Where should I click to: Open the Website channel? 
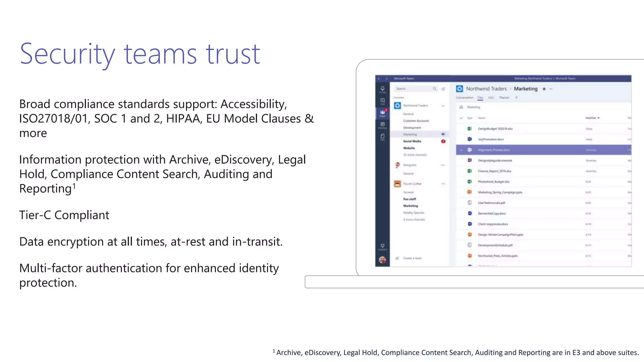[x=409, y=148]
